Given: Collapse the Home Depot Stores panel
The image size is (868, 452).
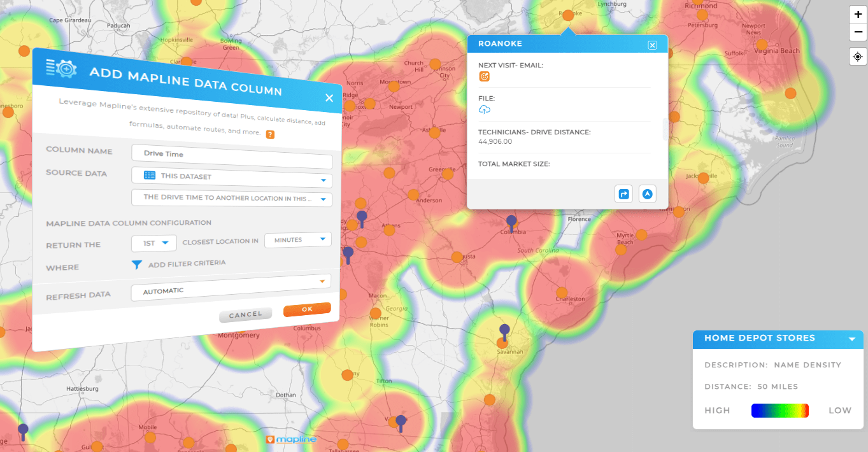Looking at the screenshot, I should (852, 339).
